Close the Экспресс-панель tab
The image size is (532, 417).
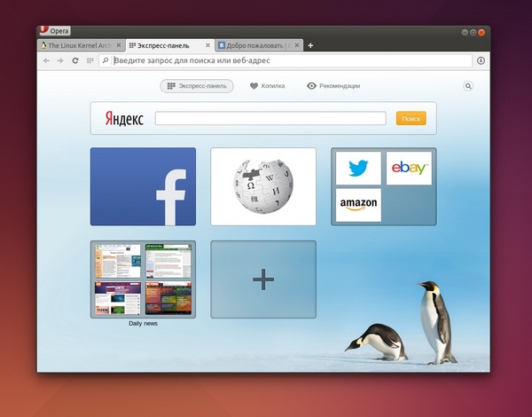click(x=207, y=45)
